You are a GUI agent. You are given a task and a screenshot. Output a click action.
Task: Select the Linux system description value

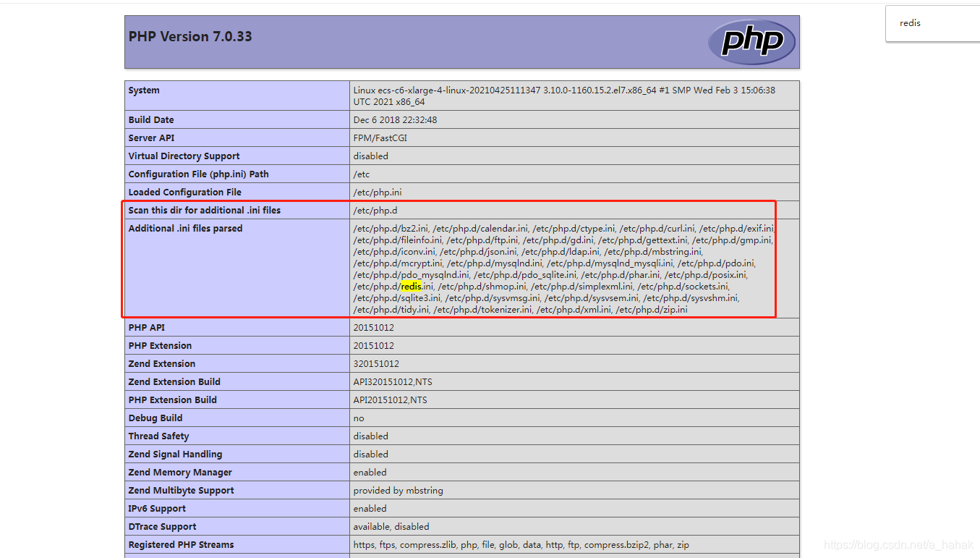[x=564, y=96]
